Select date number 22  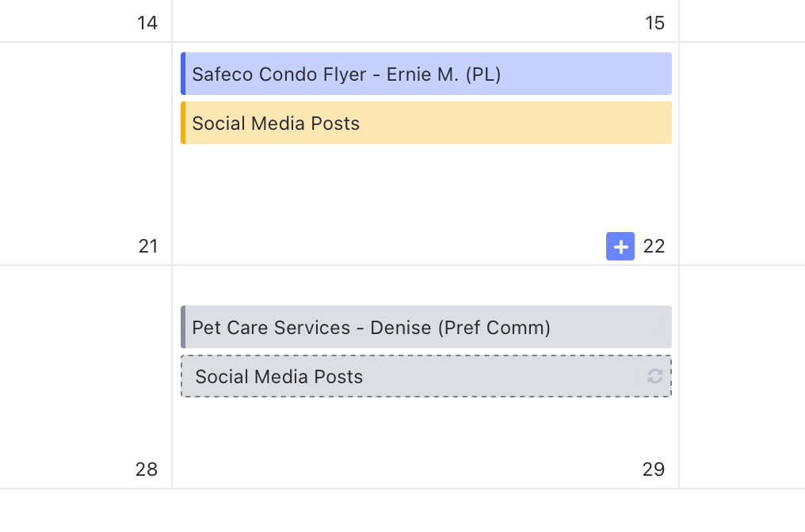click(654, 246)
